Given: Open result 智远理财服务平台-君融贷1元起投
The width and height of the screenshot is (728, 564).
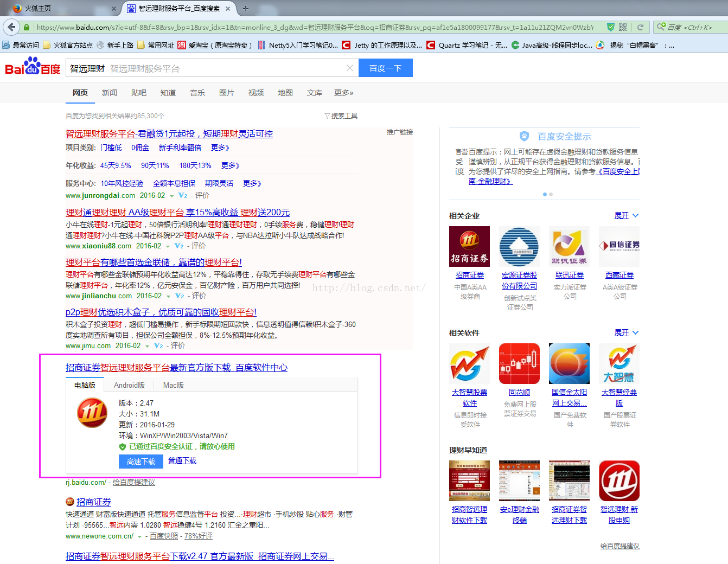Looking at the screenshot, I should pos(169,133).
